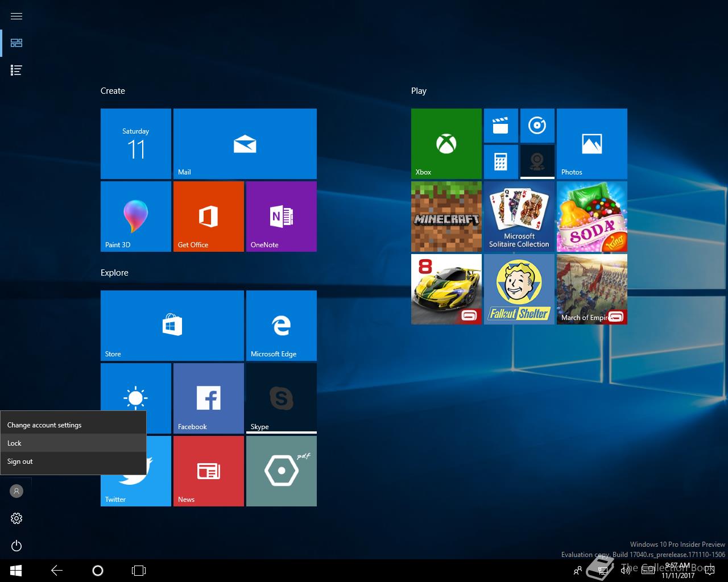This screenshot has width=728, height=582.
Task: Open the Movies & TV clapperboard tile
Action: tap(501, 126)
